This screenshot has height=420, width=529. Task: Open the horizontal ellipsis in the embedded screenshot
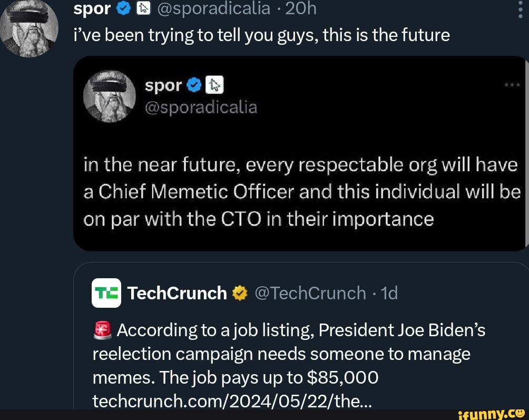(512, 84)
